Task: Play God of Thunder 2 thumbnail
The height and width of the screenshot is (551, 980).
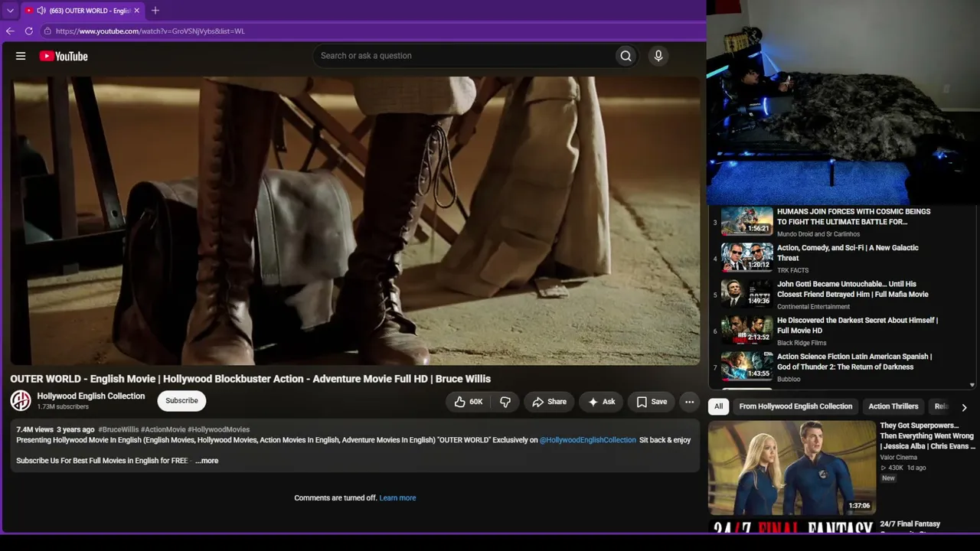Action: tap(747, 366)
